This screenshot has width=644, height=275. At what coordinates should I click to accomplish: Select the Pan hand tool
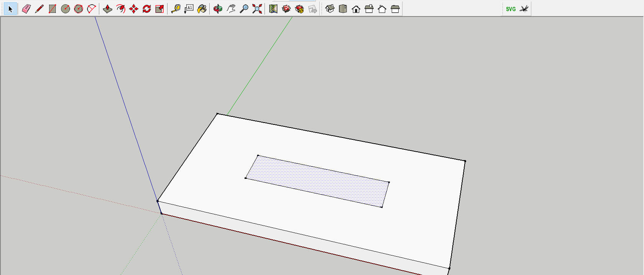point(231,9)
